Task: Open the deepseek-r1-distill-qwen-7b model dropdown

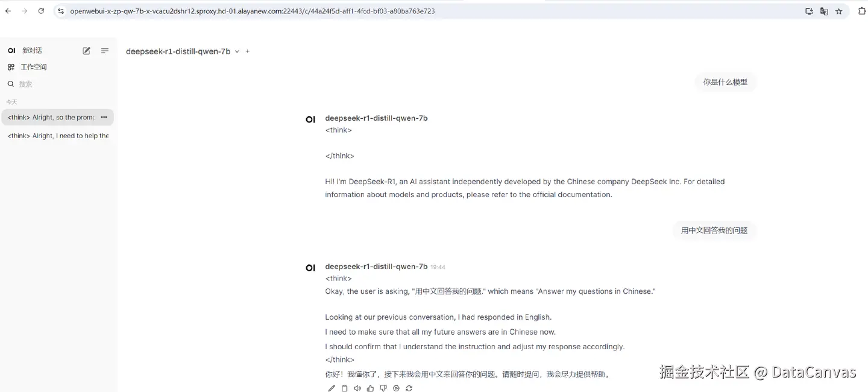Action: pyautogui.click(x=183, y=51)
